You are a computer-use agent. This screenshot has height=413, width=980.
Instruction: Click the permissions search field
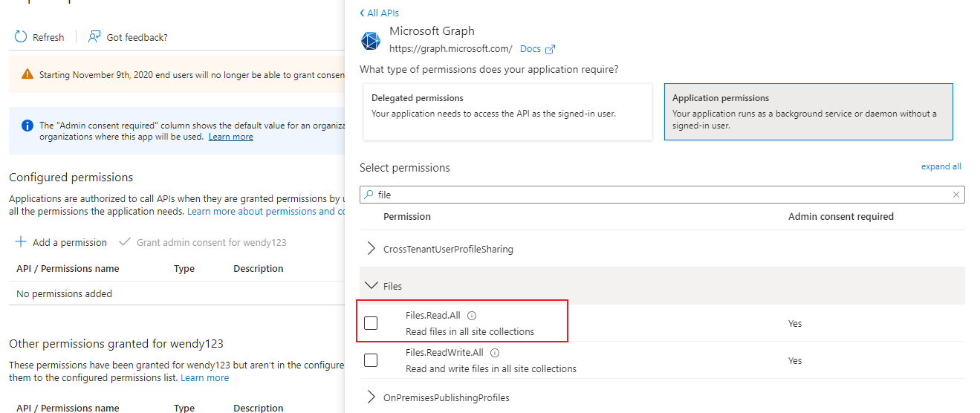pos(661,195)
